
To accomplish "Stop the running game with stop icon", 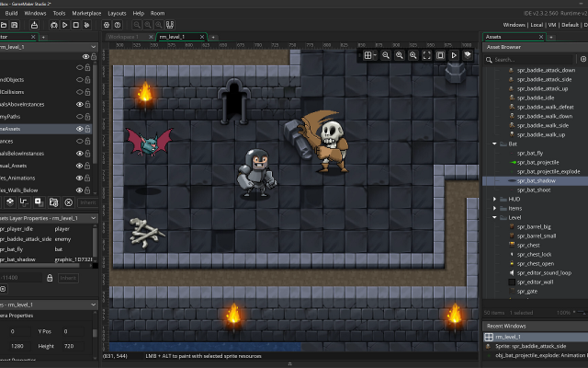I will [x=75, y=25].
